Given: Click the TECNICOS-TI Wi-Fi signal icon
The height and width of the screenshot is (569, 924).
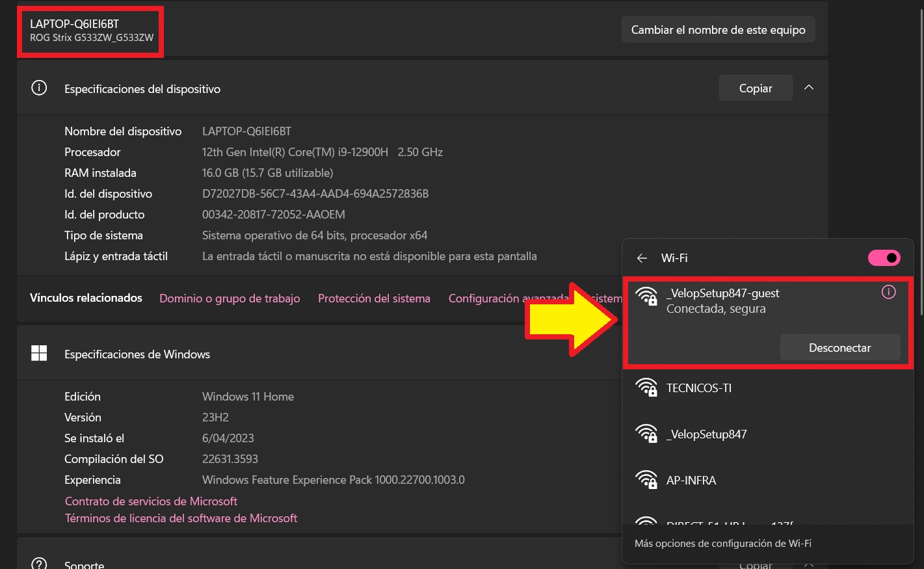Looking at the screenshot, I should click(646, 388).
